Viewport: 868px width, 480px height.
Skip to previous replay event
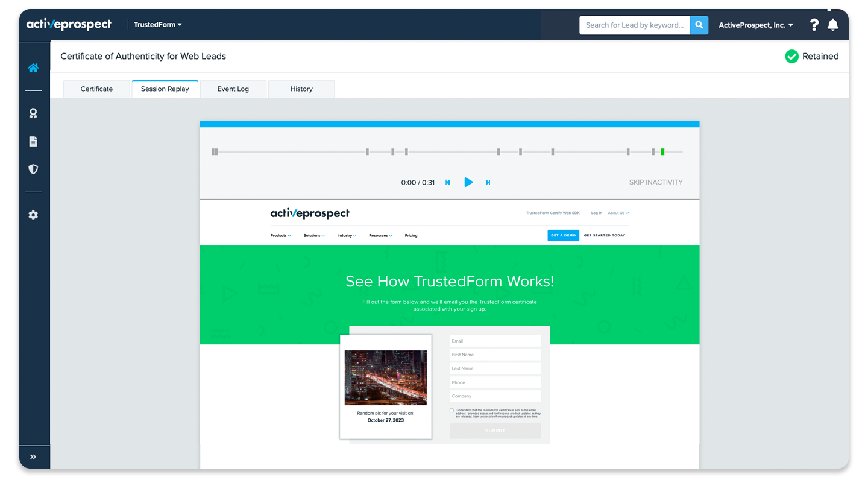pos(448,182)
